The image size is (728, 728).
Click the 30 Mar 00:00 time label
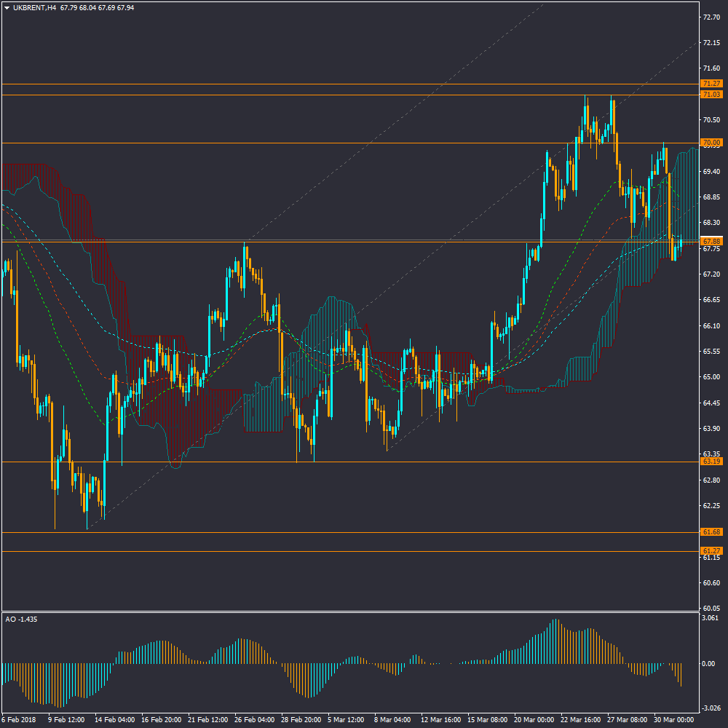coord(673,720)
